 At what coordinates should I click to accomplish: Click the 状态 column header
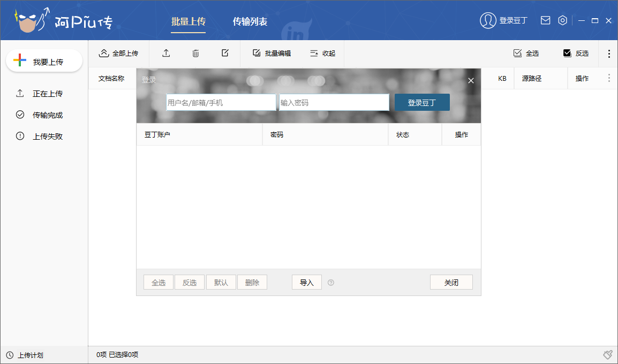(415, 135)
